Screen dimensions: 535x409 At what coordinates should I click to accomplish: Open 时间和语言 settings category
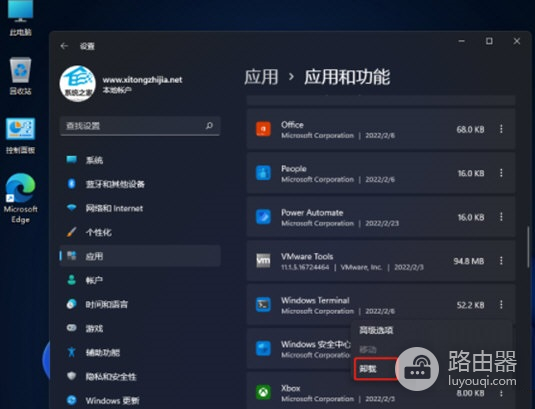point(140,304)
